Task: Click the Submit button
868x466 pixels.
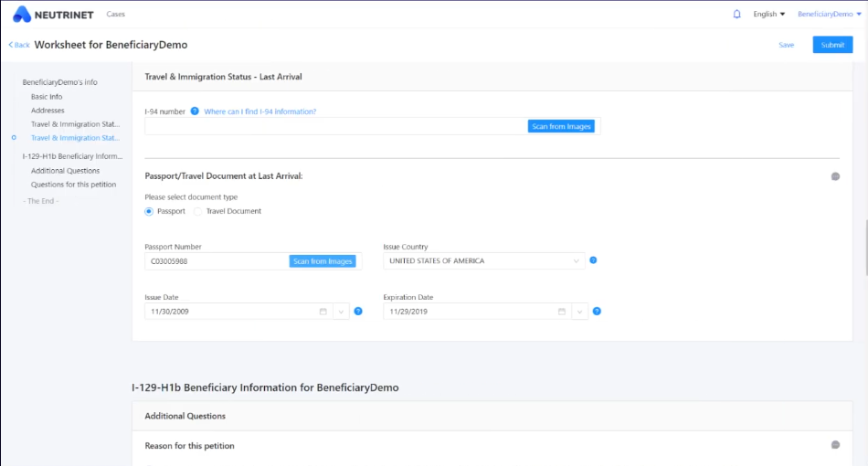Action: pyautogui.click(x=832, y=45)
